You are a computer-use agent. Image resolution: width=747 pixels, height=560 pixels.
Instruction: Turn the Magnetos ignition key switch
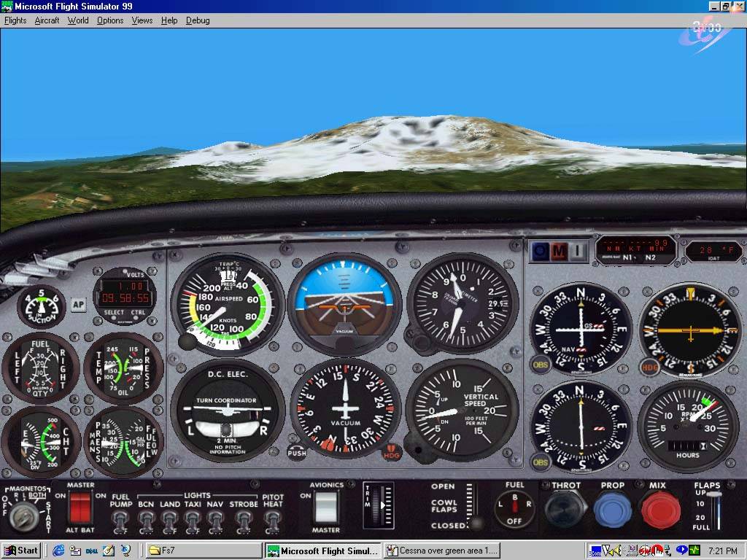[24, 517]
